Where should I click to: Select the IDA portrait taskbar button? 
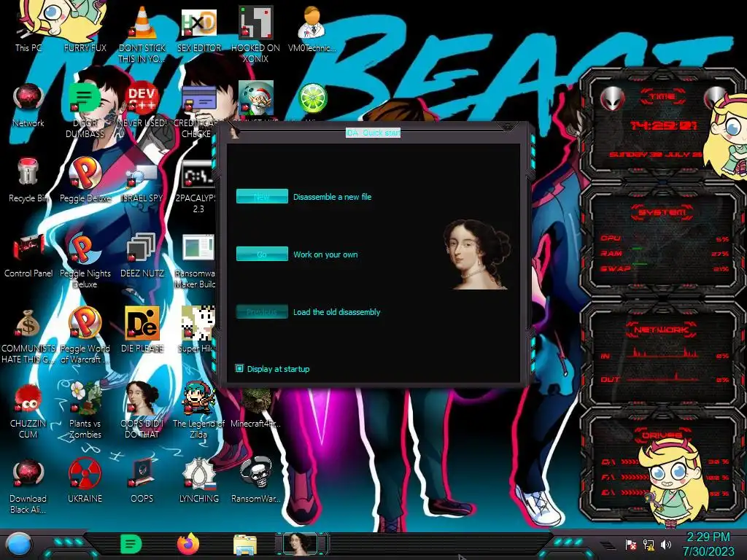(x=300, y=544)
